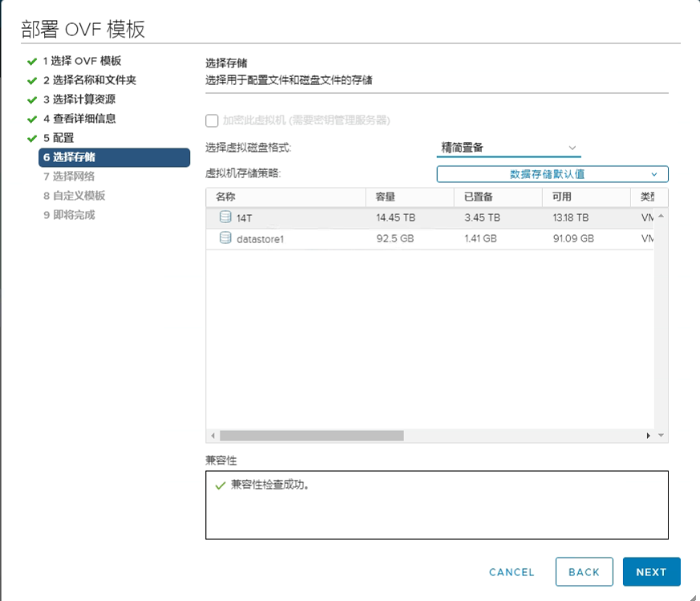
Task: Click the horizontal scrollbar thumb in table
Action: coord(311,435)
